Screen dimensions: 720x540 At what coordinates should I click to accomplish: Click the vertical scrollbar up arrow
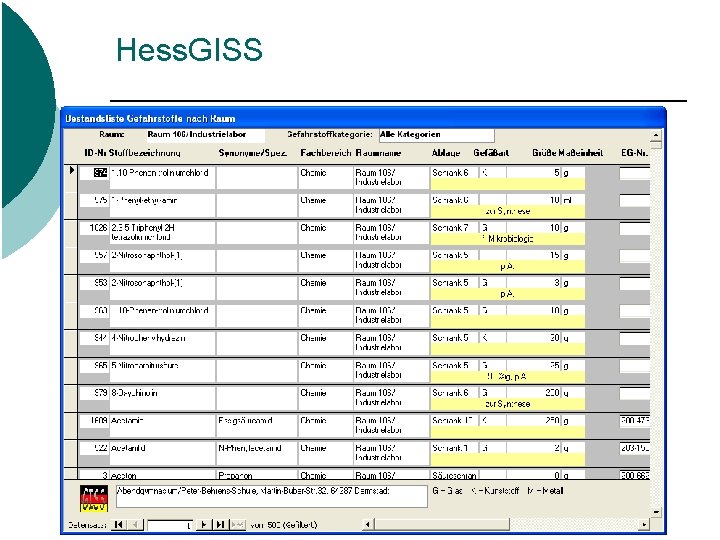click(656, 135)
